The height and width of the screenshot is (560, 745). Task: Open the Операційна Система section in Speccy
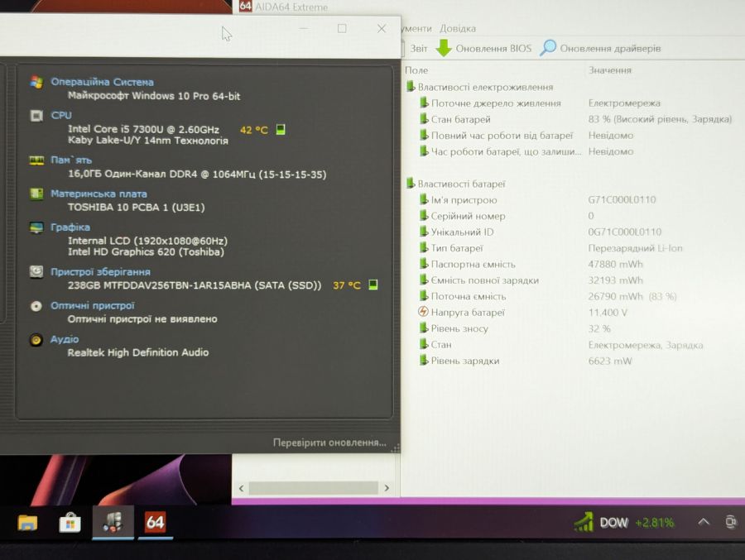click(x=102, y=82)
